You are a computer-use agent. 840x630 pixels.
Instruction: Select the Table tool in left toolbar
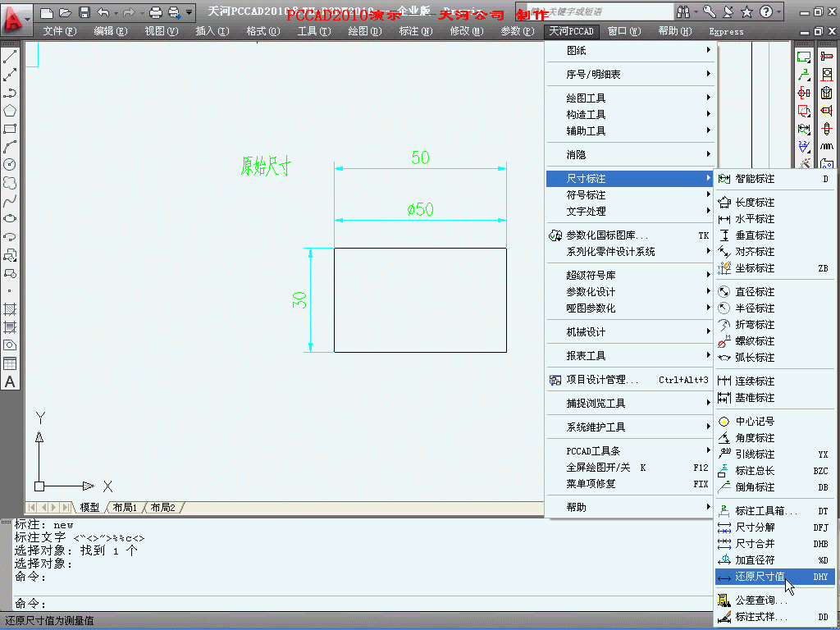coord(10,363)
